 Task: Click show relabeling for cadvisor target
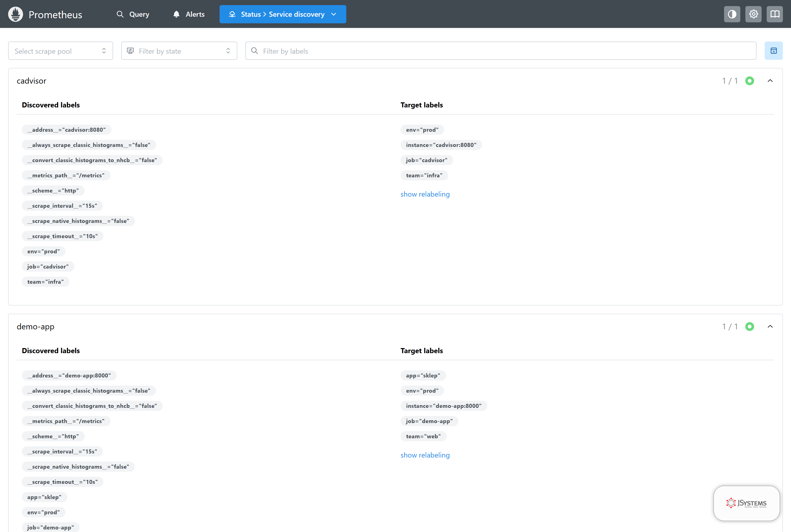[x=425, y=194]
